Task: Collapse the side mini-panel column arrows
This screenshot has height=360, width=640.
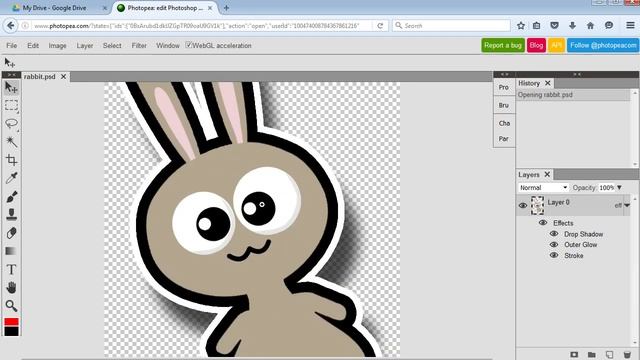Action: (504, 75)
